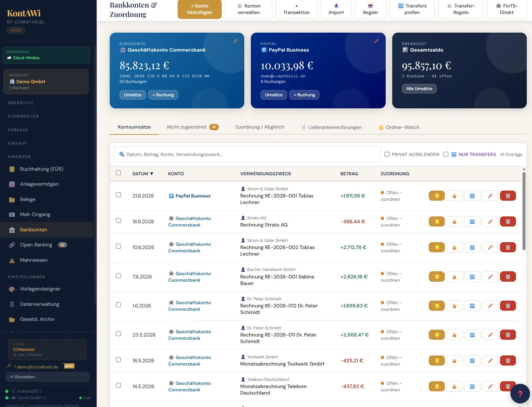Click Konten verwalten button

(249, 9)
